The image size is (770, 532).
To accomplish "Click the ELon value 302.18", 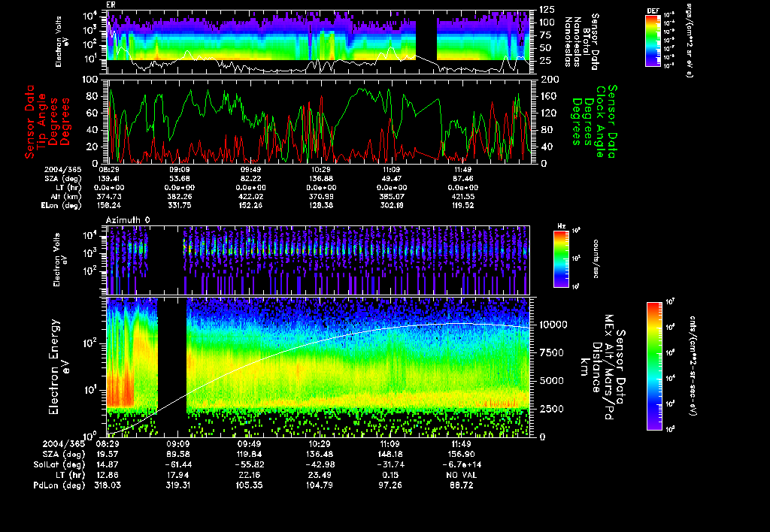I will pos(392,205).
